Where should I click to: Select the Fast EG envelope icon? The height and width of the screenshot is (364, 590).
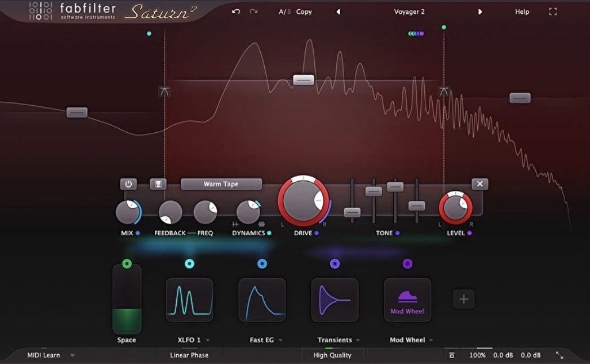(262, 300)
